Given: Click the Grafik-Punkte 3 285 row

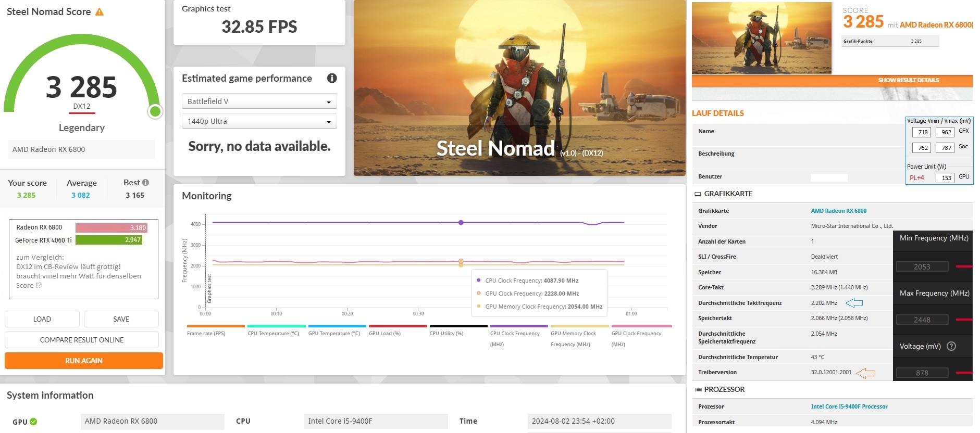Looking at the screenshot, I should (890, 41).
